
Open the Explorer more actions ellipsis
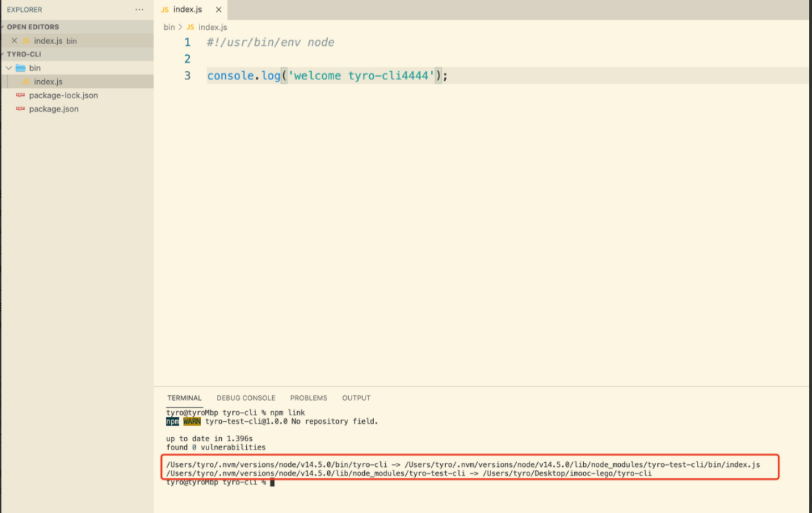click(x=140, y=9)
